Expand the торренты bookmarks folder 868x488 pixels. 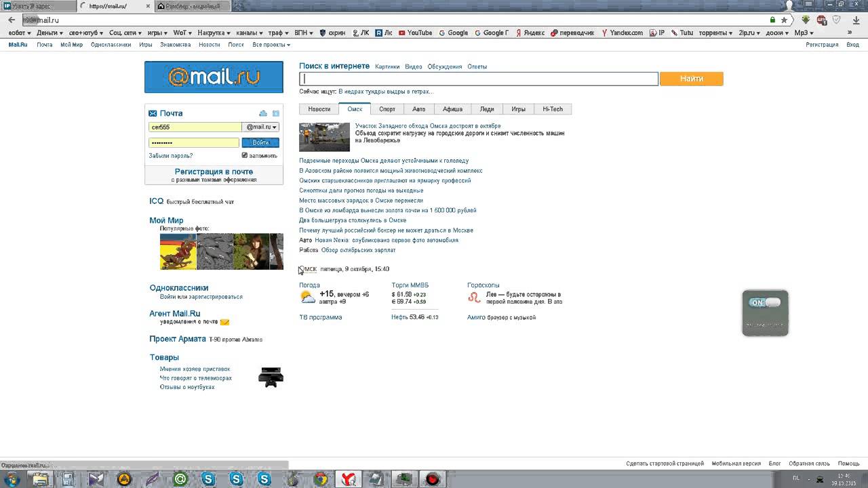pyautogui.click(x=715, y=33)
